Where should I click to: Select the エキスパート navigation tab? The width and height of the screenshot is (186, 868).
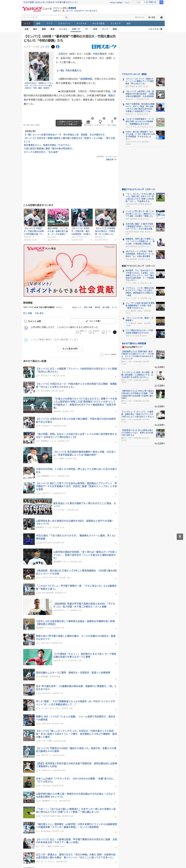point(64,24)
